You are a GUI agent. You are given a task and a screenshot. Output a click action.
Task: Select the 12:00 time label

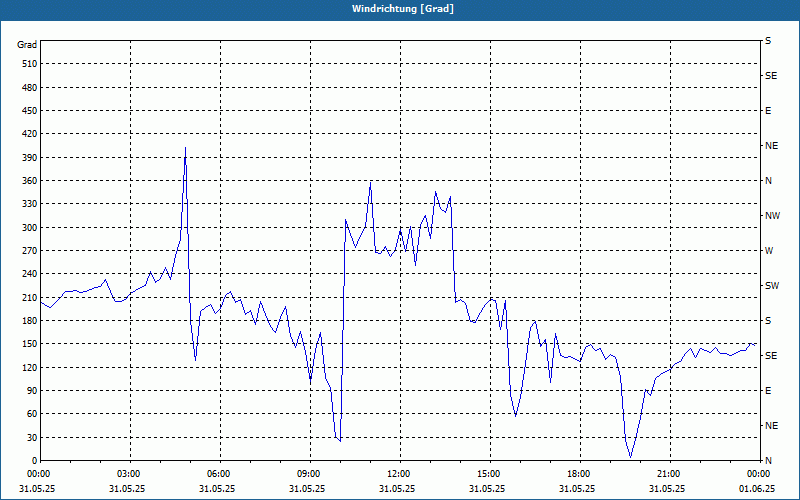[397, 473]
